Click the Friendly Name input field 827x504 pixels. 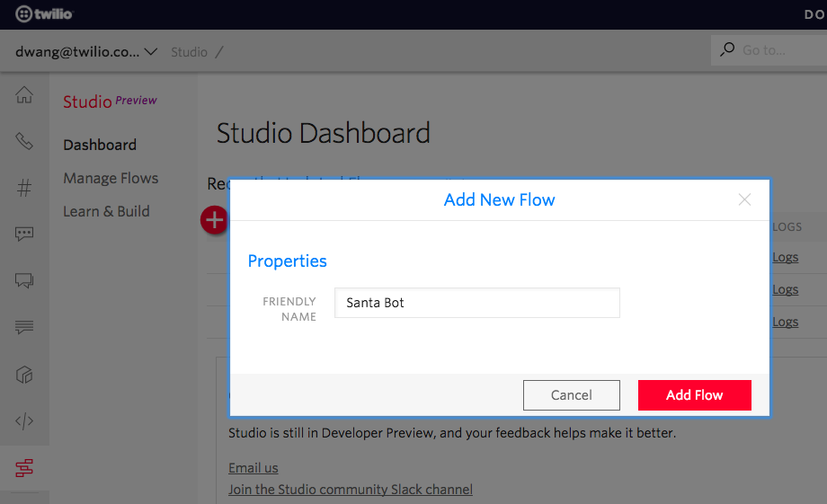pyautogui.click(x=477, y=303)
